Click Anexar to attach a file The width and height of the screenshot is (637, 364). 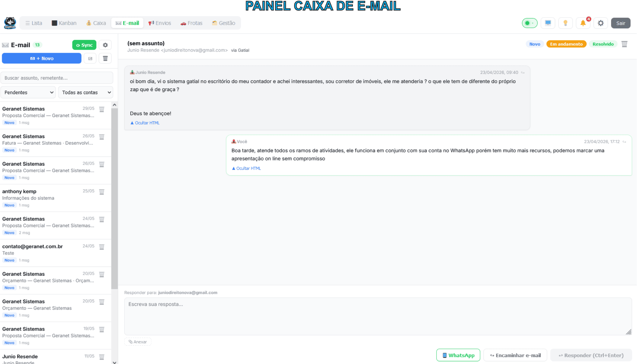pos(138,342)
